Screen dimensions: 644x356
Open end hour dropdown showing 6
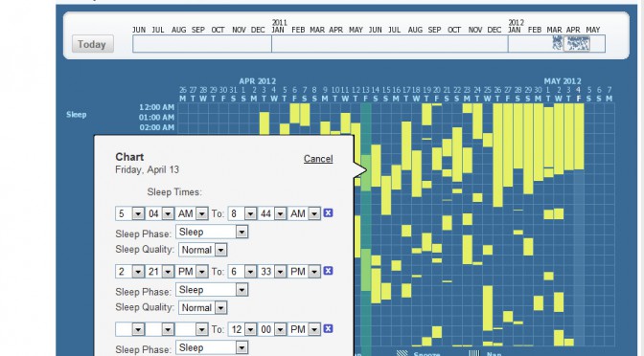pyautogui.click(x=241, y=271)
